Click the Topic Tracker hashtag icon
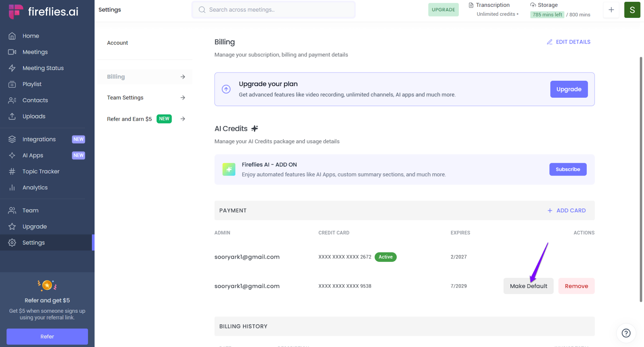Viewport: 644px width, 347px height. [12, 172]
